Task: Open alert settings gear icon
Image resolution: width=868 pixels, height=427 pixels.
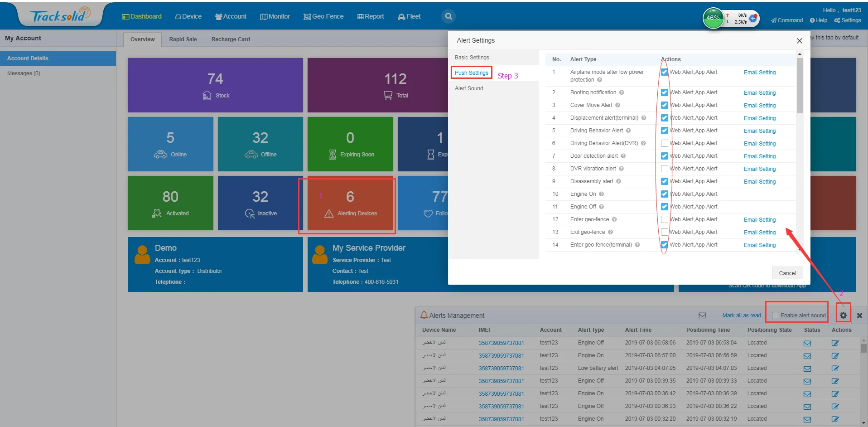Action: click(x=843, y=315)
